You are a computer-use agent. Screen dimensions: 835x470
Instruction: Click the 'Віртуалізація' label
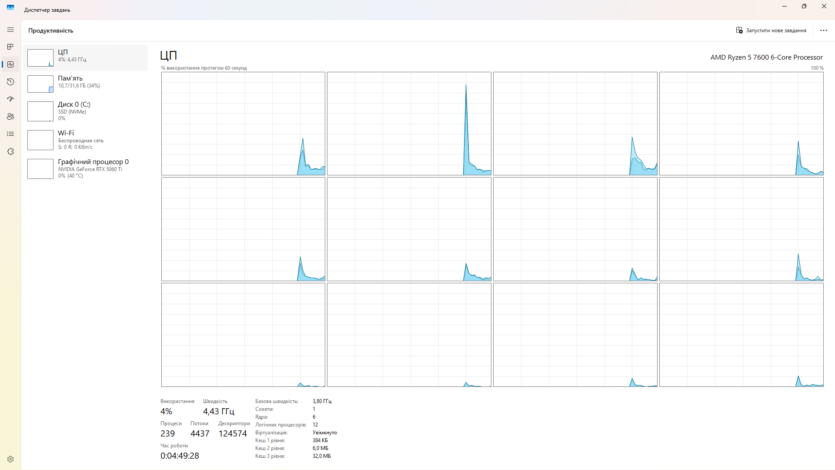pos(271,433)
